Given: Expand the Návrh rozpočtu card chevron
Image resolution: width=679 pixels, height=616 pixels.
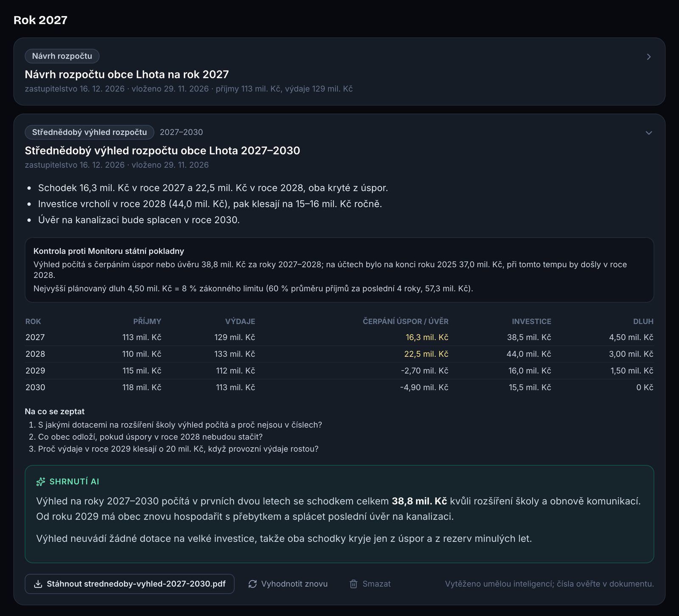Looking at the screenshot, I should 648,57.
